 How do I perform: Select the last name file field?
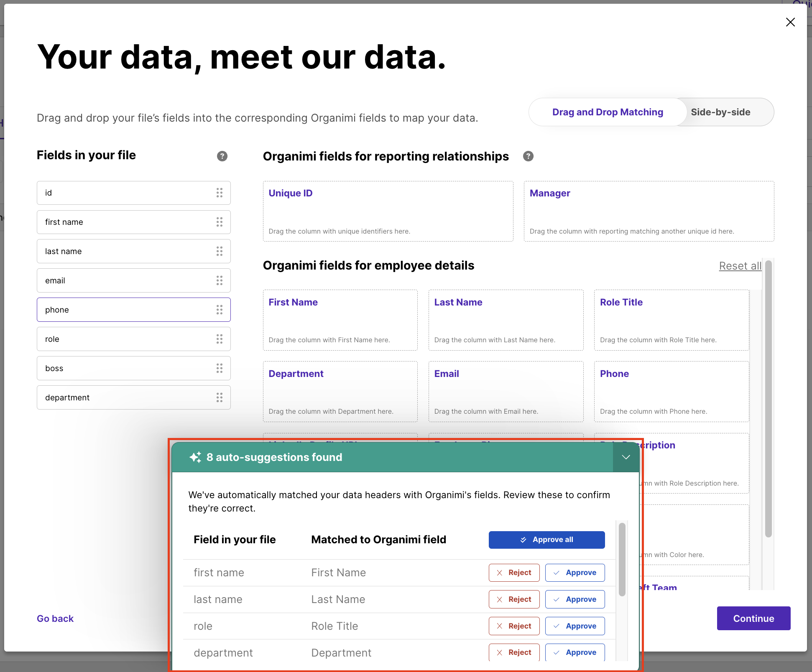134,251
